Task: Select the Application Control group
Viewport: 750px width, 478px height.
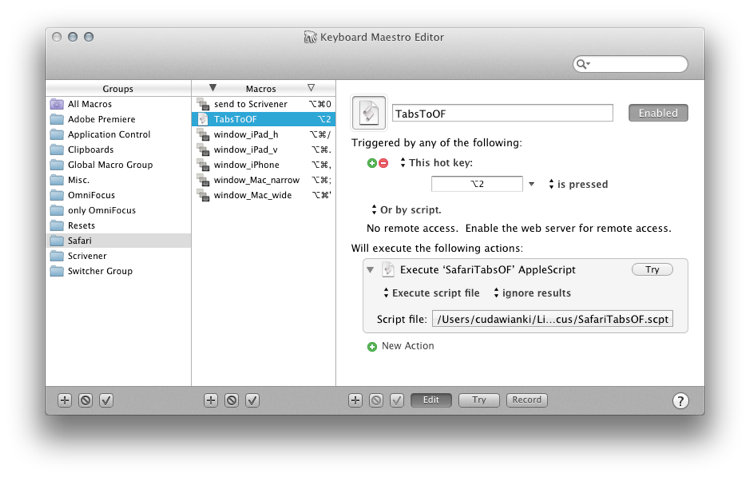Action: click(119, 134)
